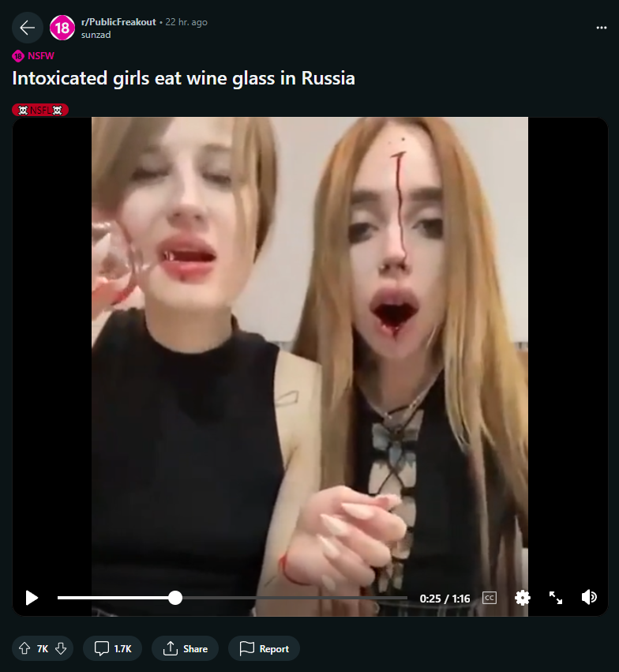
Task: Open the 1.7K comments
Action: 113,648
